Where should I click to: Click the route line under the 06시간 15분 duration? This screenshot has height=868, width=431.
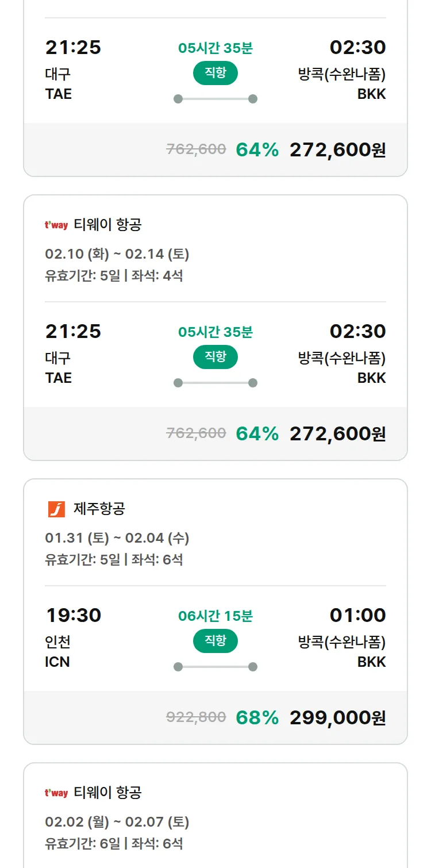(215, 667)
